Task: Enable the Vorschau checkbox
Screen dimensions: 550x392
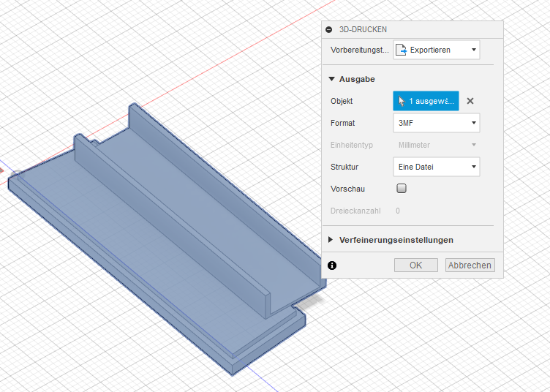Action: pos(402,189)
